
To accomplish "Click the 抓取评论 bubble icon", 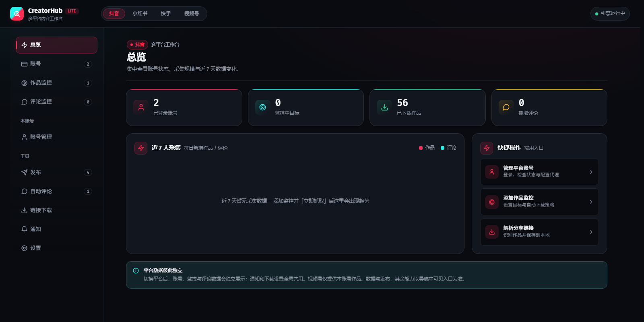I will click(x=506, y=107).
